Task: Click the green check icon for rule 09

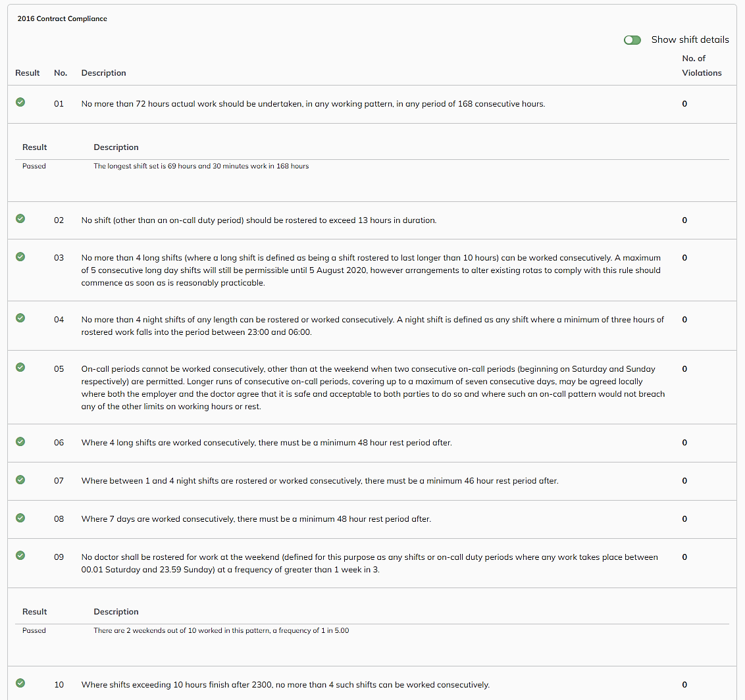Action: pyautogui.click(x=20, y=555)
